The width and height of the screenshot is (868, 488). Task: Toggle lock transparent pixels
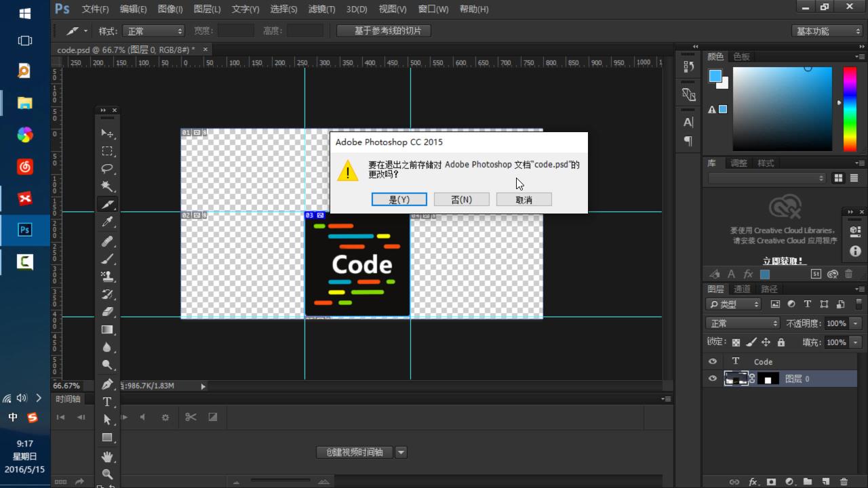(x=736, y=342)
